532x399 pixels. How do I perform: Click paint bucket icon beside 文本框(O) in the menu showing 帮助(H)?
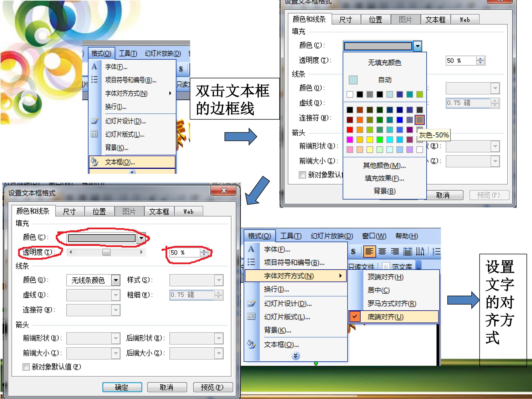coord(251,344)
